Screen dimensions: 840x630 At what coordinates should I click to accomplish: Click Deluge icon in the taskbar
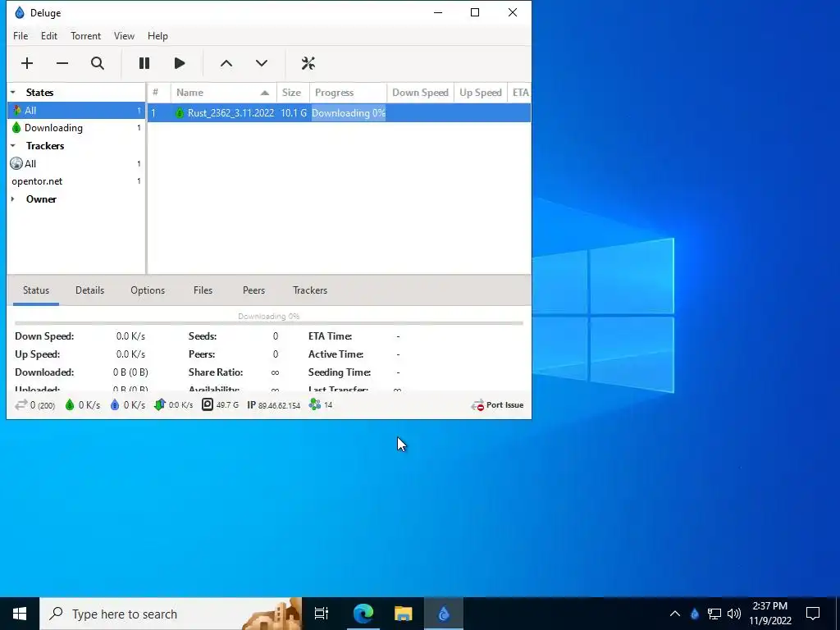click(444, 614)
